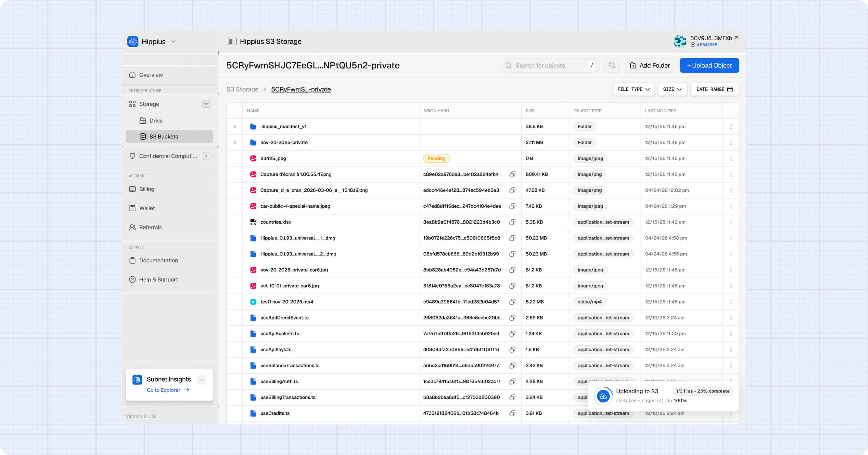Click the test1 nov-20-2025.mp4 video icon

tap(253, 302)
